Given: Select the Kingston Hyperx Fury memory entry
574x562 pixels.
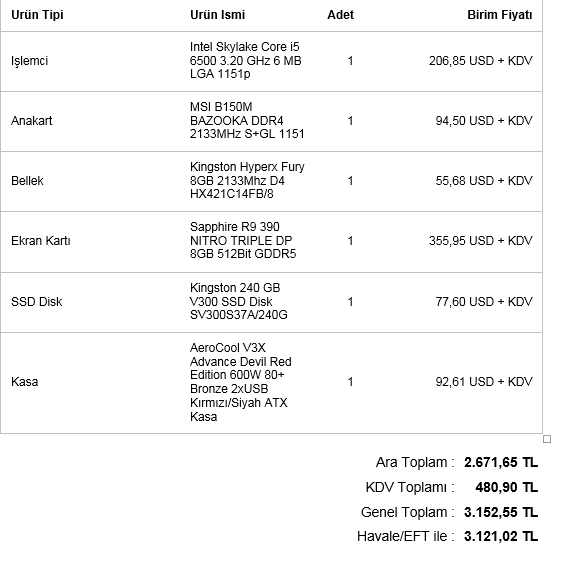Looking at the screenshot, I should click(x=247, y=180).
